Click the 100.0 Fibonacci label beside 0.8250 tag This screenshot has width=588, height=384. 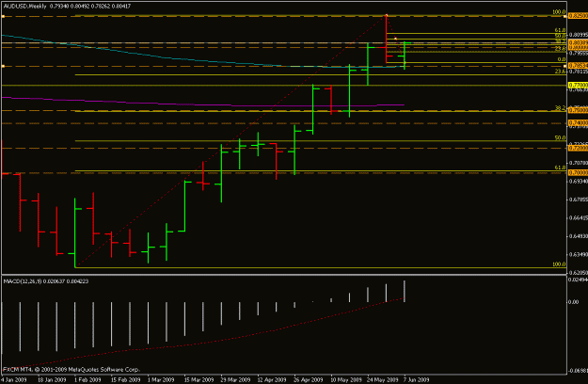coord(559,12)
